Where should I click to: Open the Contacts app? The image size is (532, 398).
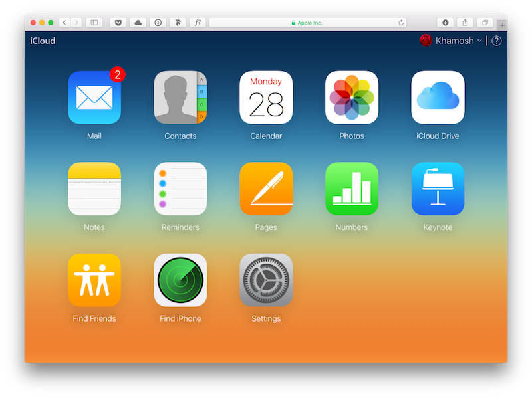(x=180, y=98)
